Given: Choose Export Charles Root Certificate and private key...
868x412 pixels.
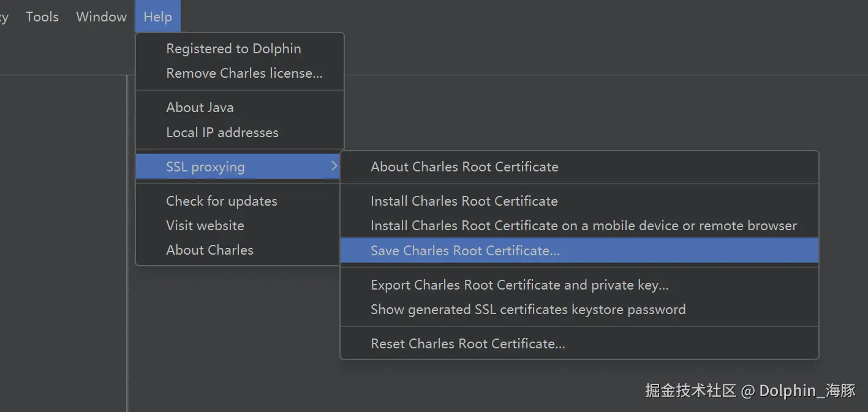Looking at the screenshot, I should (579, 285).
